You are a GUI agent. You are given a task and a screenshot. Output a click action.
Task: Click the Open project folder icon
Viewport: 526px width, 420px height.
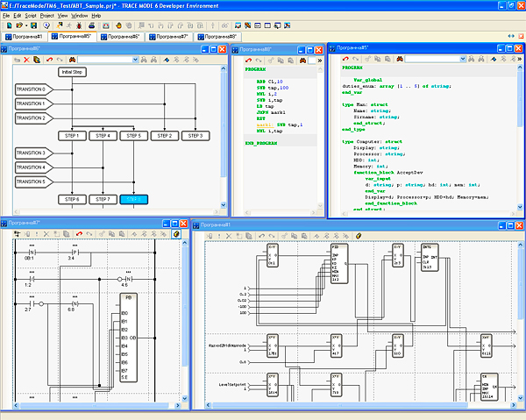[19, 25]
